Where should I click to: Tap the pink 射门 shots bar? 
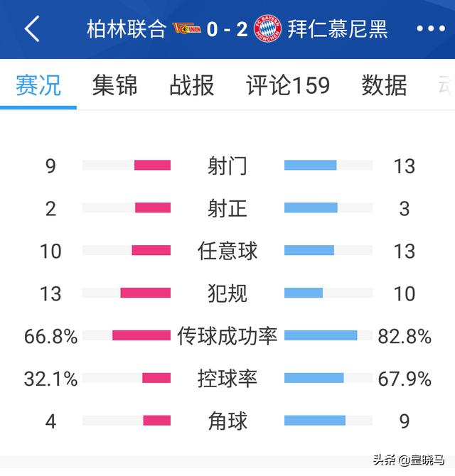[x=152, y=165]
